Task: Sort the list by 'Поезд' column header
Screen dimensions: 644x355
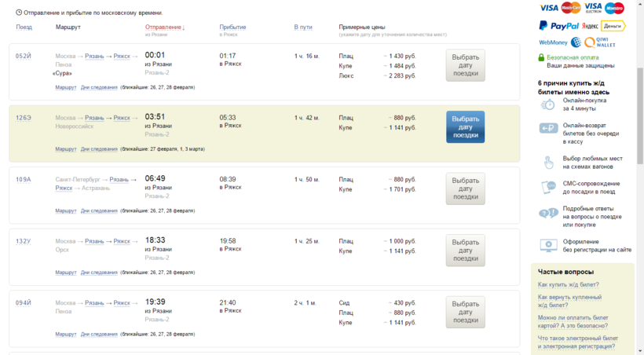Action: [24, 27]
